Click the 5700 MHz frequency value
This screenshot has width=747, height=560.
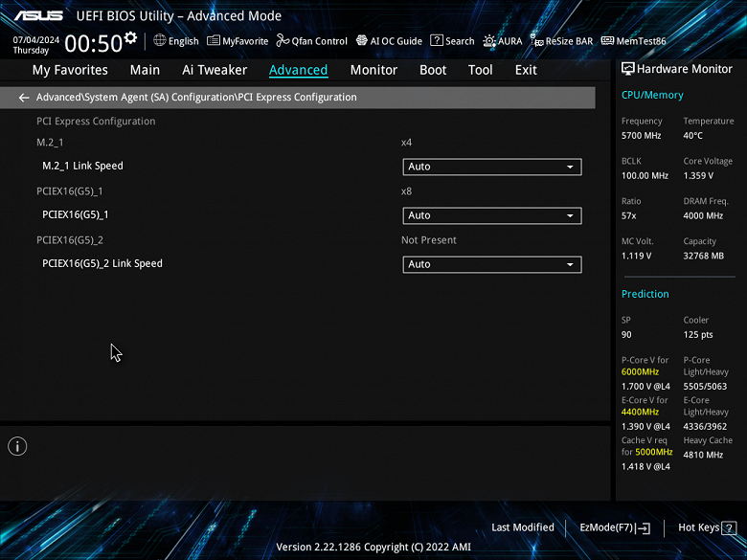pos(641,136)
